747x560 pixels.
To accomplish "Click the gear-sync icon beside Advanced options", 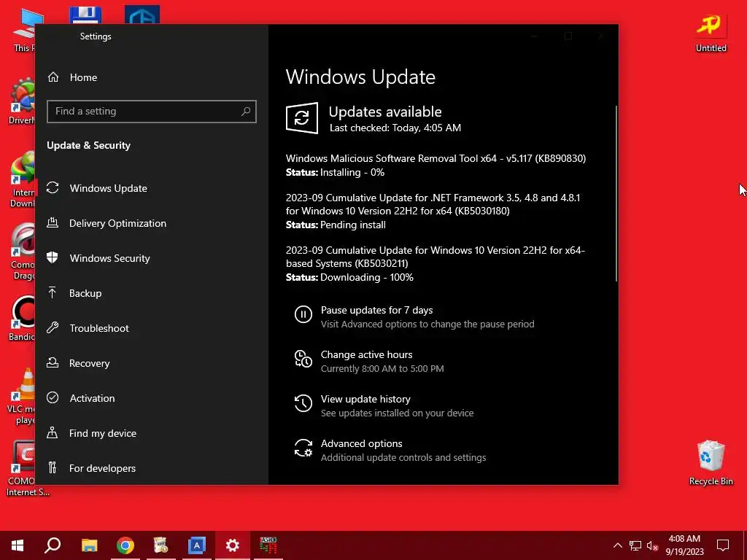I will tap(303, 448).
